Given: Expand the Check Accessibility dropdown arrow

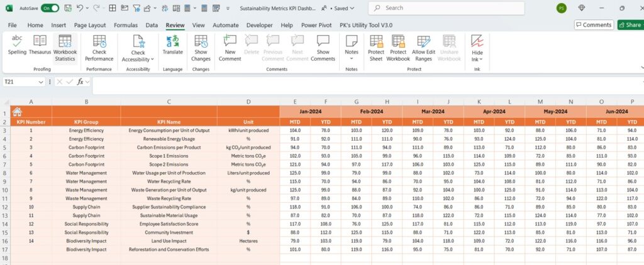Looking at the screenshot, I should (x=152, y=60).
